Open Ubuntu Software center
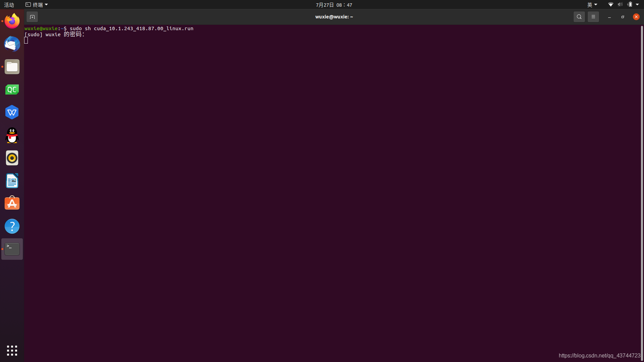The height and width of the screenshot is (362, 644). [12, 203]
